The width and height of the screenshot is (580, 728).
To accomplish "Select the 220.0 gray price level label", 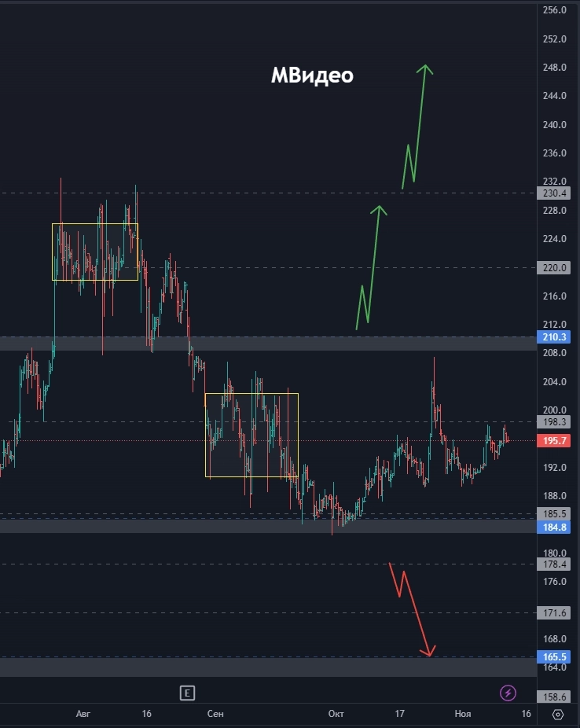I will tap(554, 268).
